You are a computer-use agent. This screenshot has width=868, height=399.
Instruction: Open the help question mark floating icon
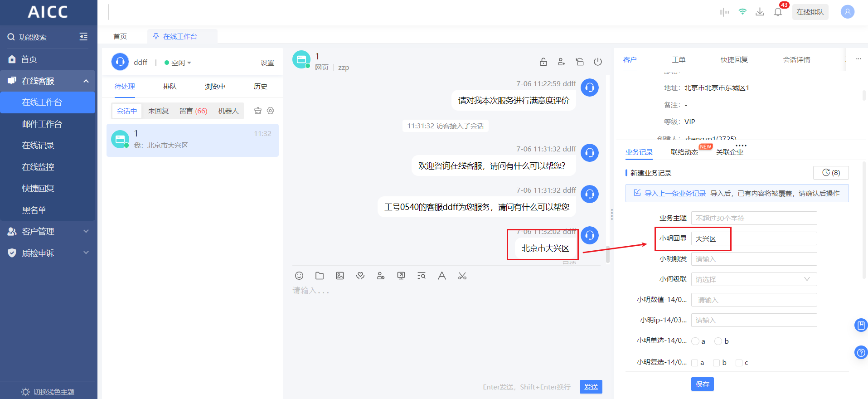coord(861,352)
